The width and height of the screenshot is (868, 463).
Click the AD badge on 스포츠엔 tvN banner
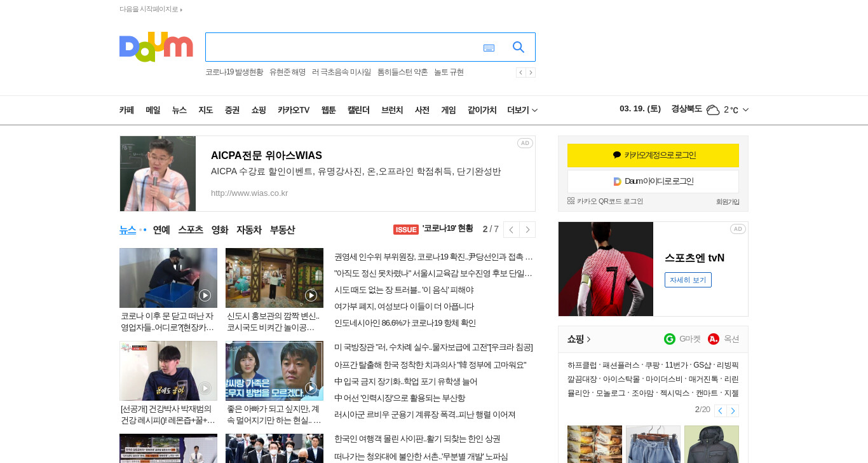pyautogui.click(x=738, y=229)
